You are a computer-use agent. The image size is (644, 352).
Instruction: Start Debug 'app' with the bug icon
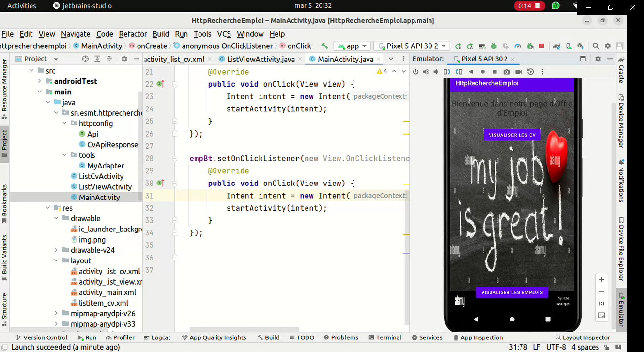[493, 46]
